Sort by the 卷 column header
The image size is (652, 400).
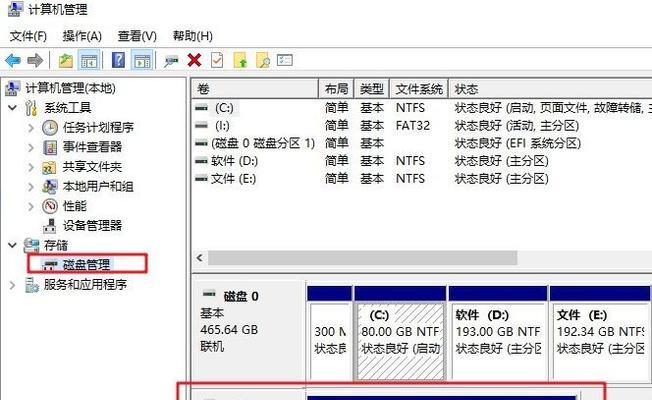pyautogui.click(x=255, y=89)
